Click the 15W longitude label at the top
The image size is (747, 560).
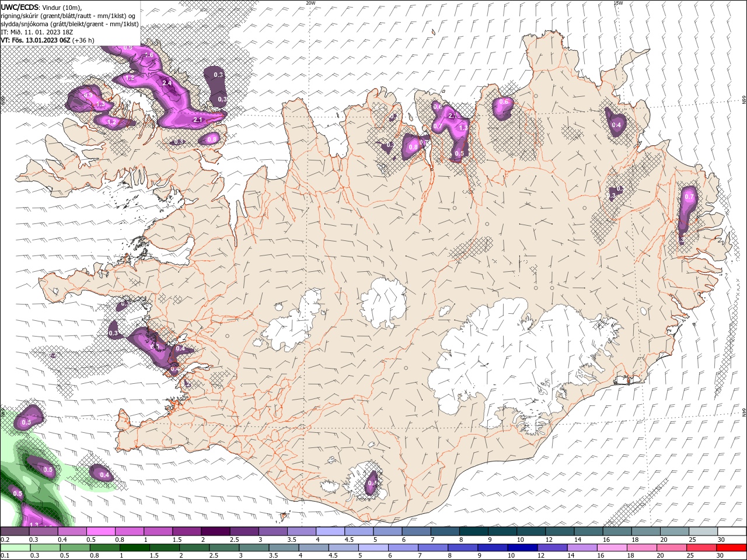tap(618, 3)
